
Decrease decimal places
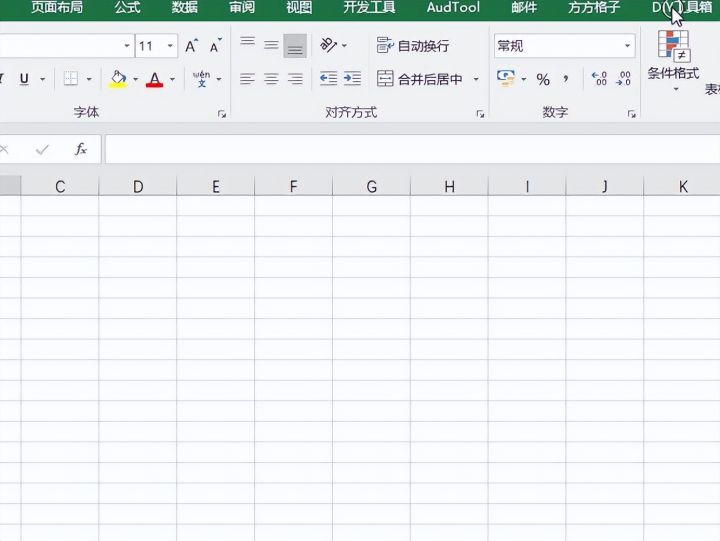[624, 79]
